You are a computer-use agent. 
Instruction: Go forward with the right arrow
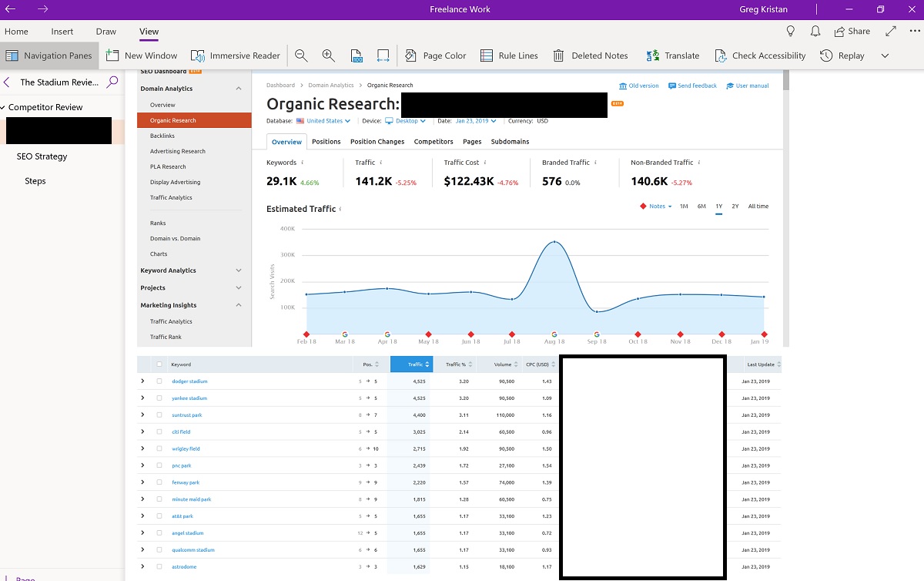point(42,9)
